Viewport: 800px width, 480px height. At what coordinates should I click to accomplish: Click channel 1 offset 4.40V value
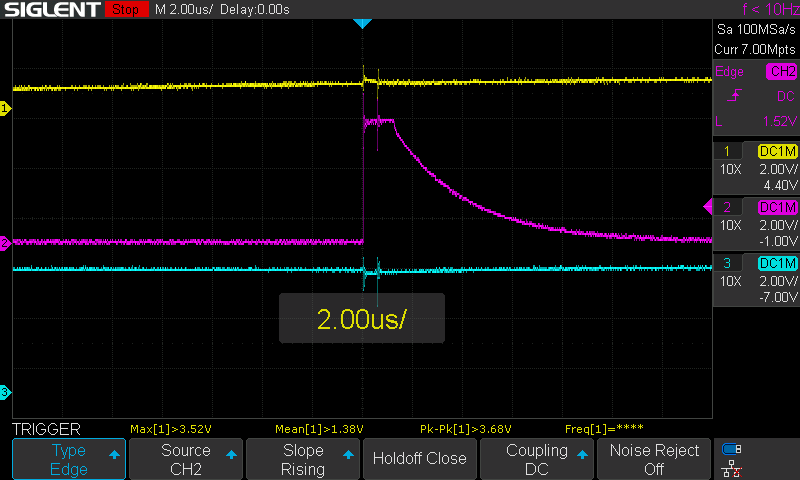click(780, 185)
